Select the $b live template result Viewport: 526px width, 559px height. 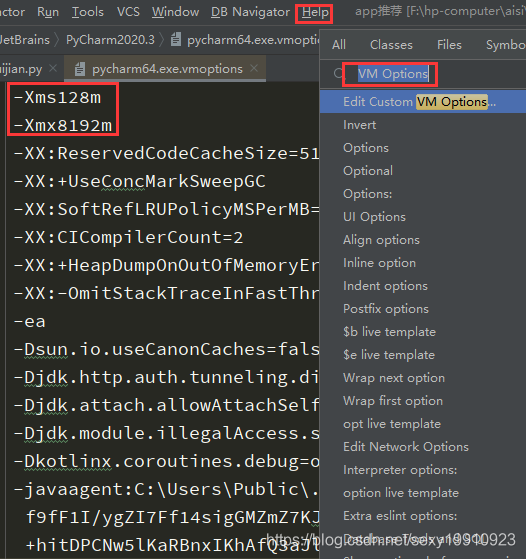[x=423, y=332]
